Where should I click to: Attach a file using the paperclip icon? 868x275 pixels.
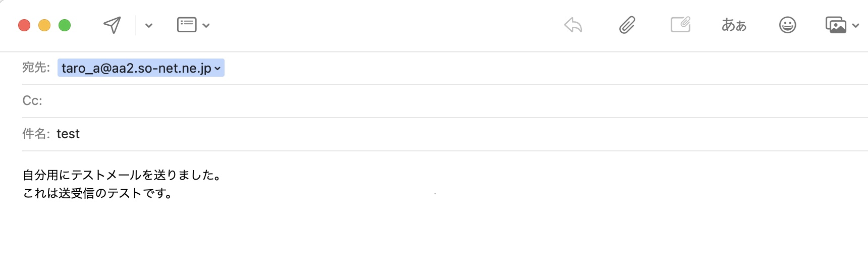[x=627, y=25]
